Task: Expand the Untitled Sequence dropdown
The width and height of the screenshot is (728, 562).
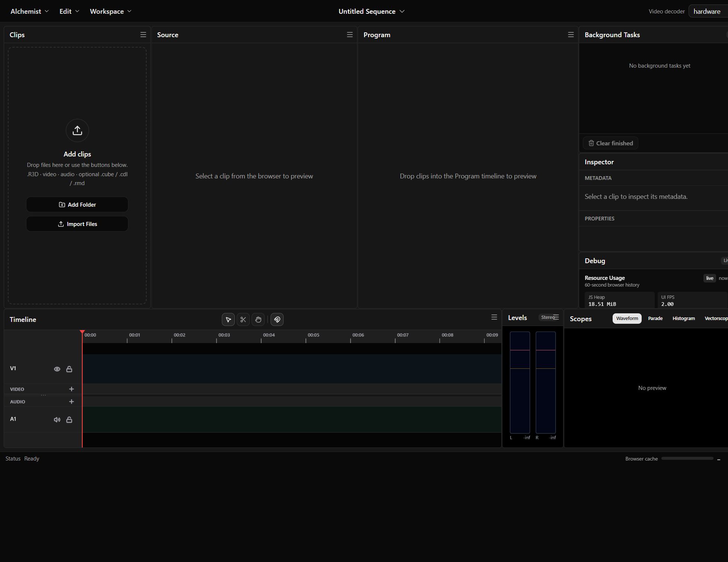Action: coord(371,11)
